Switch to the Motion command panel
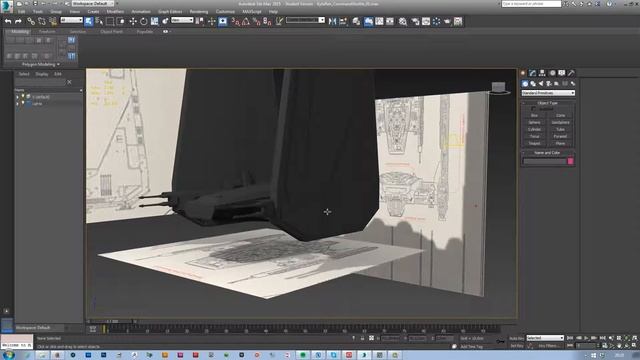 (x=552, y=73)
